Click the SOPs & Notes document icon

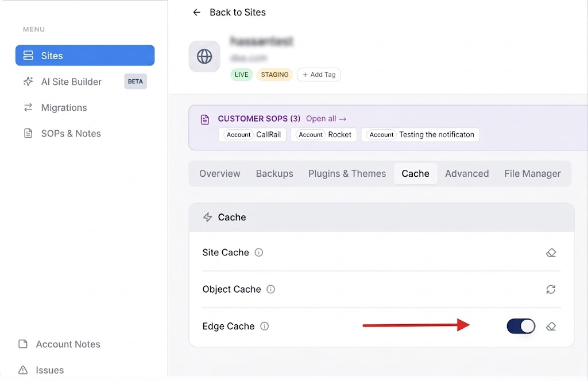point(28,133)
